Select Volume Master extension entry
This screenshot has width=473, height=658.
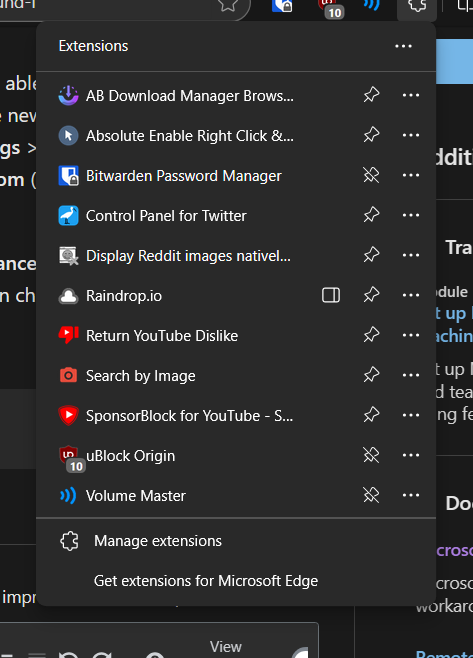coord(136,496)
